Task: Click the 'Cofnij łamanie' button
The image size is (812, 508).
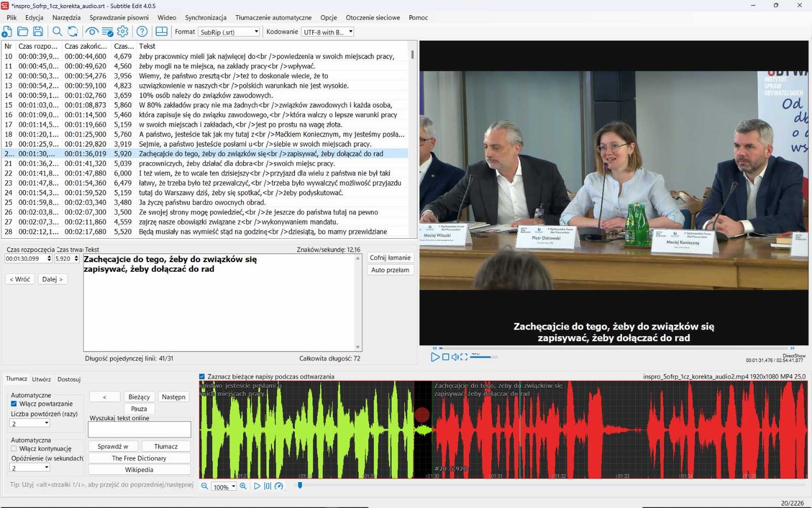Action: click(x=390, y=258)
